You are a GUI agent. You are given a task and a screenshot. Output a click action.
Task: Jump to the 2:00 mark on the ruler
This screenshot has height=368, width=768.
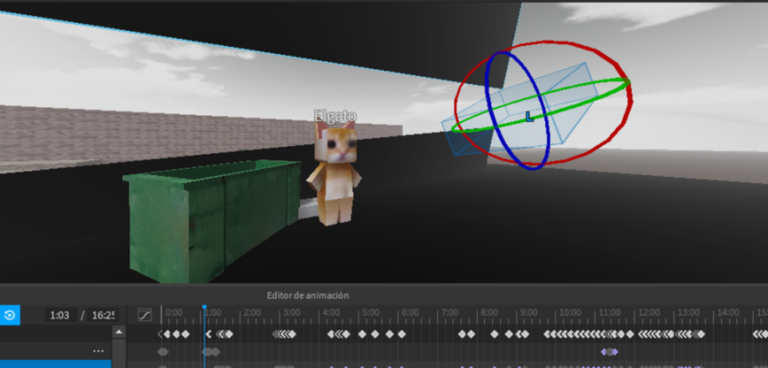(252, 313)
